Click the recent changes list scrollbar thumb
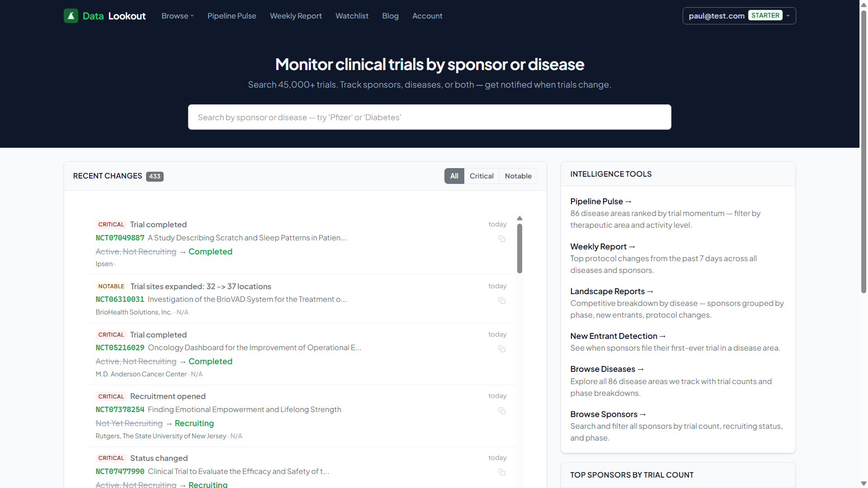 point(519,249)
